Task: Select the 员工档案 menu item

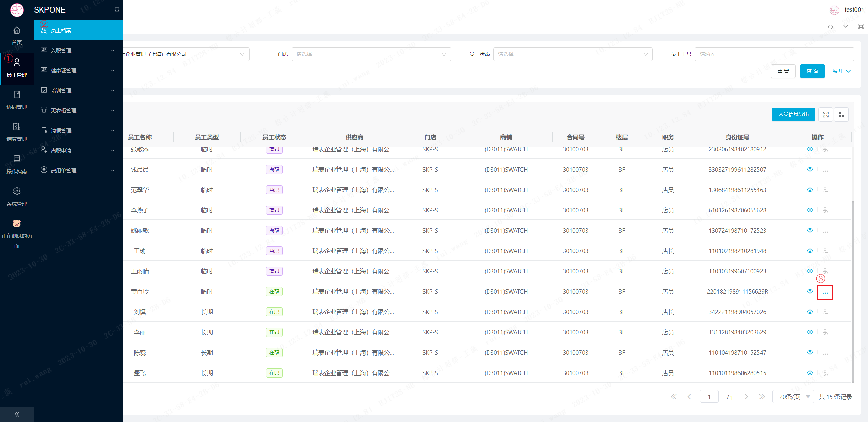Action: [78, 31]
